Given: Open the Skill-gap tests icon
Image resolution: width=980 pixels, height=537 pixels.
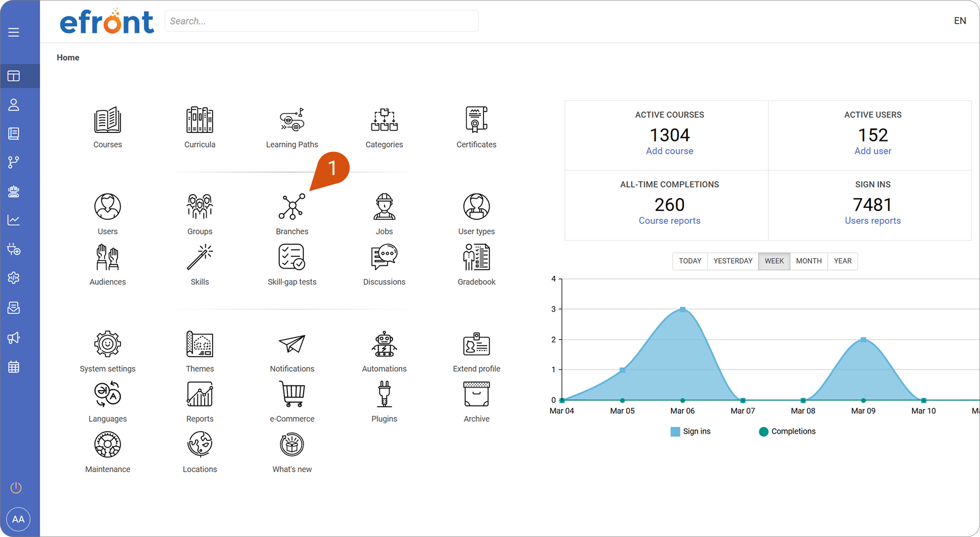Looking at the screenshot, I should pos(292,257).
